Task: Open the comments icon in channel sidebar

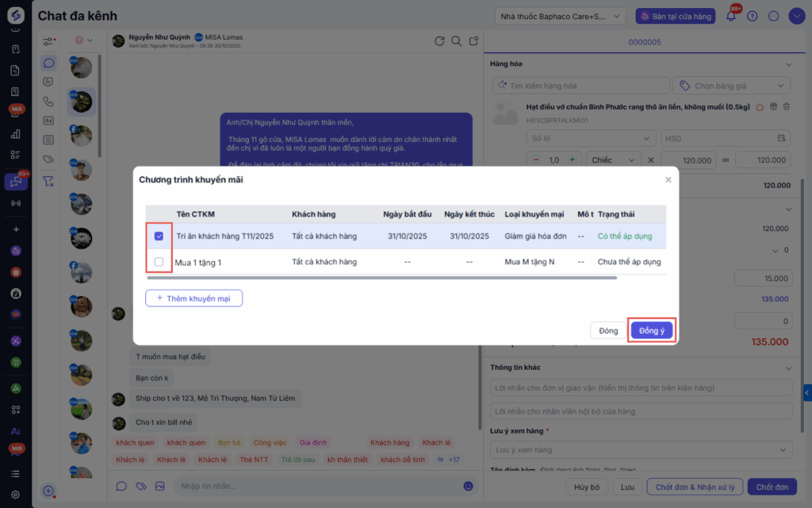Action: coord(48,82)
